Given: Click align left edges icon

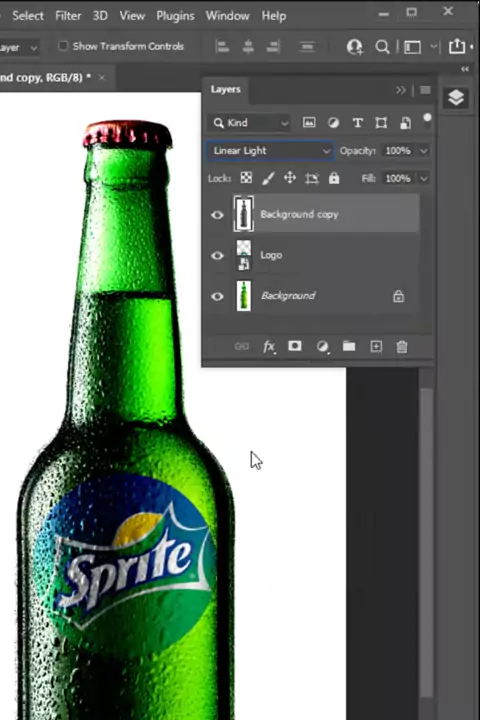Looking at the screenshot, I should pos(222,46).
